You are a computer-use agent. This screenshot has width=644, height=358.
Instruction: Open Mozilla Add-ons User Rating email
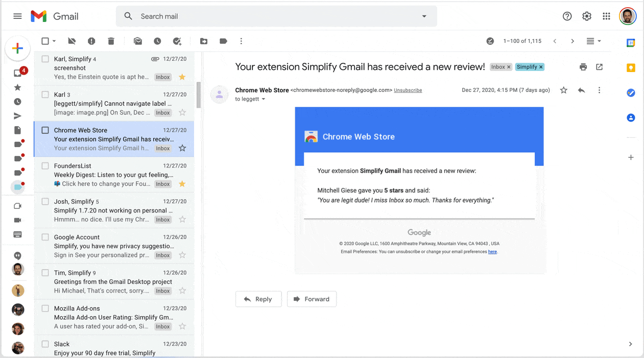click(x=114, y=317)
